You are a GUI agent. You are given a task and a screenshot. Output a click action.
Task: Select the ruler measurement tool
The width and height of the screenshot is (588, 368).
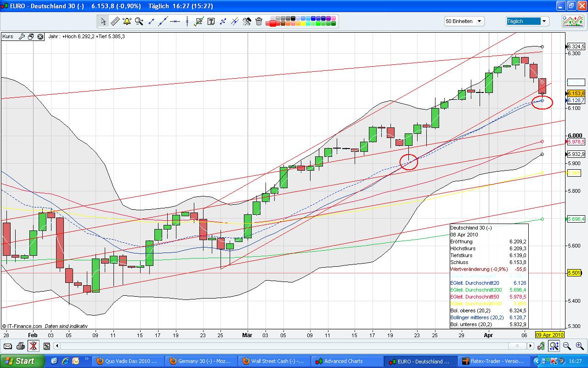[115, 21]
